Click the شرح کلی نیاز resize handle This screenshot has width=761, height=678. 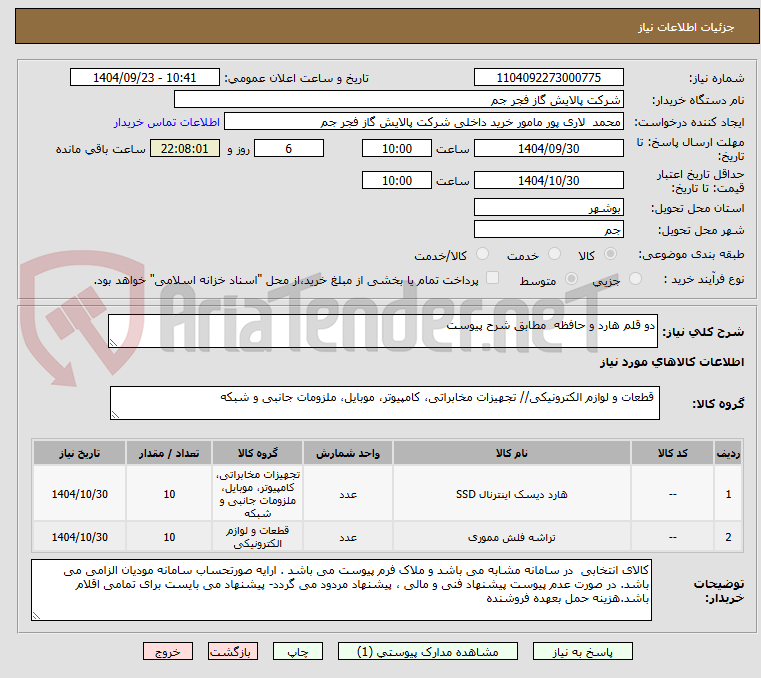click(x=113, y=343)
